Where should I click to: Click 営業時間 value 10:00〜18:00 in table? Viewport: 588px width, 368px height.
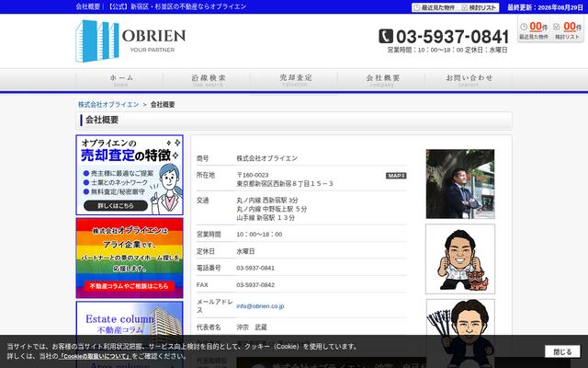[x=259, y=235]
